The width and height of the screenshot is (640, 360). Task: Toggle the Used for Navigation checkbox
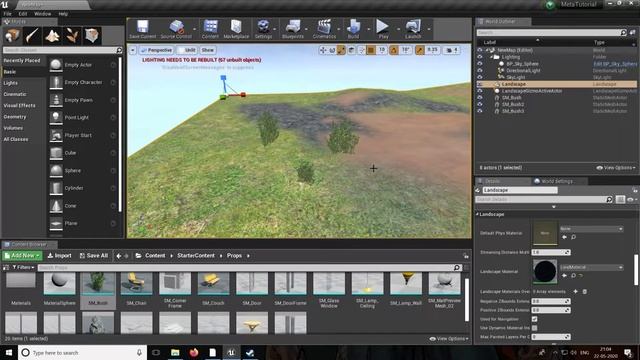[x=534, y=319]
